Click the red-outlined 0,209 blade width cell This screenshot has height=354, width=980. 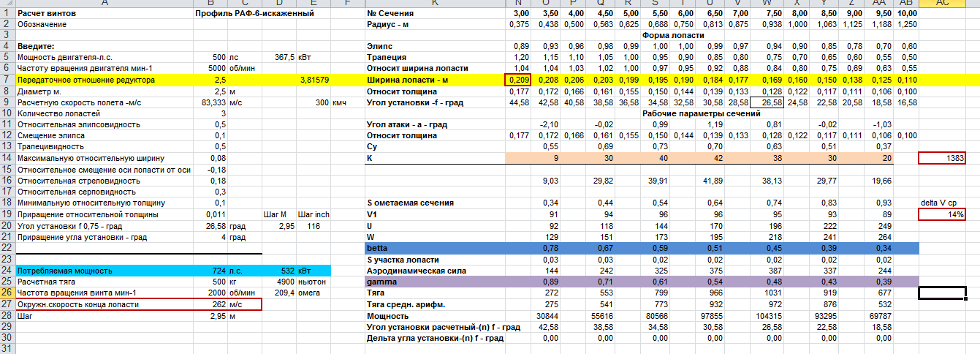(517, 79)
